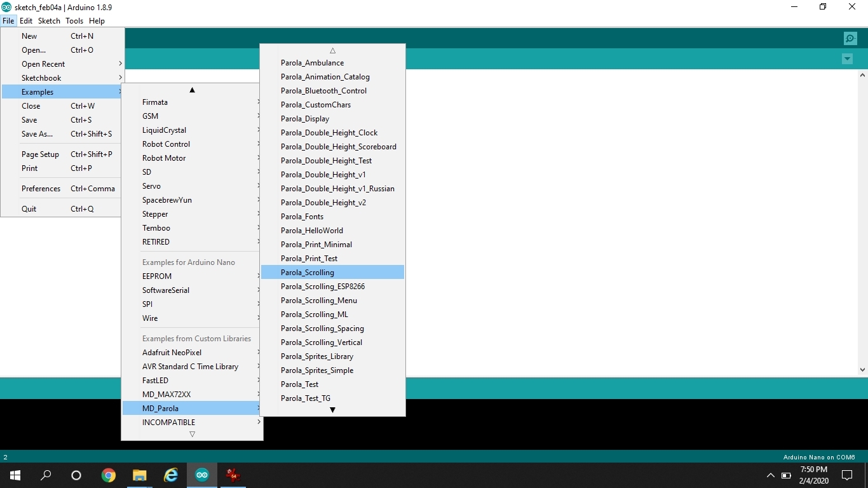Open the Edit menu

coord(26,21)
